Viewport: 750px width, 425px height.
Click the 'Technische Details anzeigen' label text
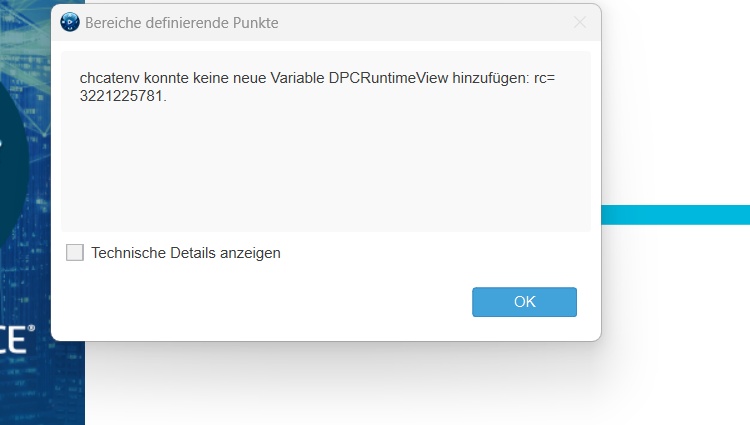coord(186,253)
